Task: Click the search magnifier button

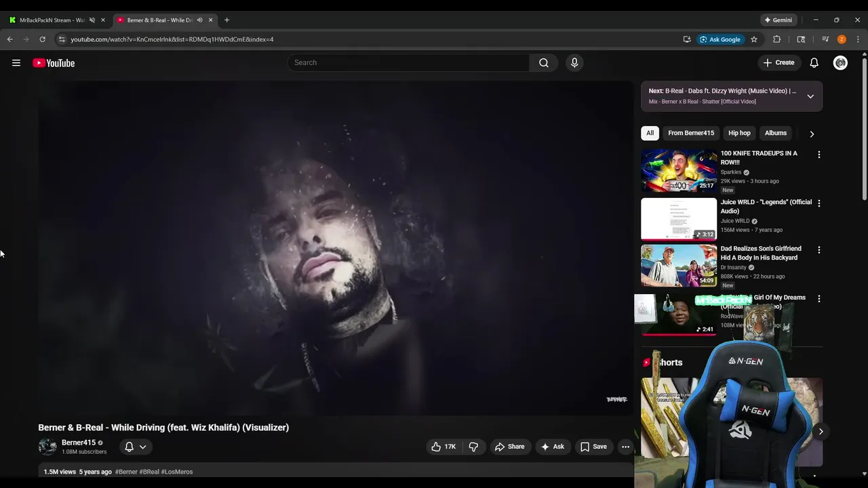Action: pyautogui.click(x=544, y=62)
